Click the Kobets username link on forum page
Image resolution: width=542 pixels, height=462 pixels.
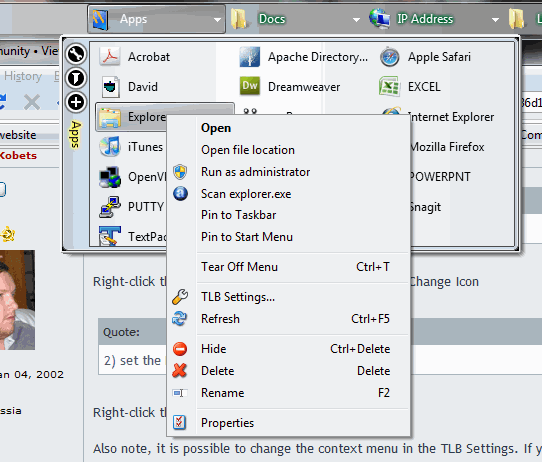tap(18, 155)
